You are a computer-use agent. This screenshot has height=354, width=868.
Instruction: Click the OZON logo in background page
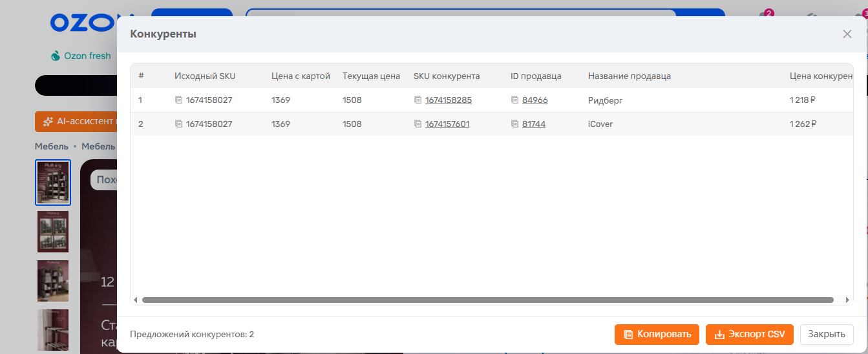[x=83, y=23]
